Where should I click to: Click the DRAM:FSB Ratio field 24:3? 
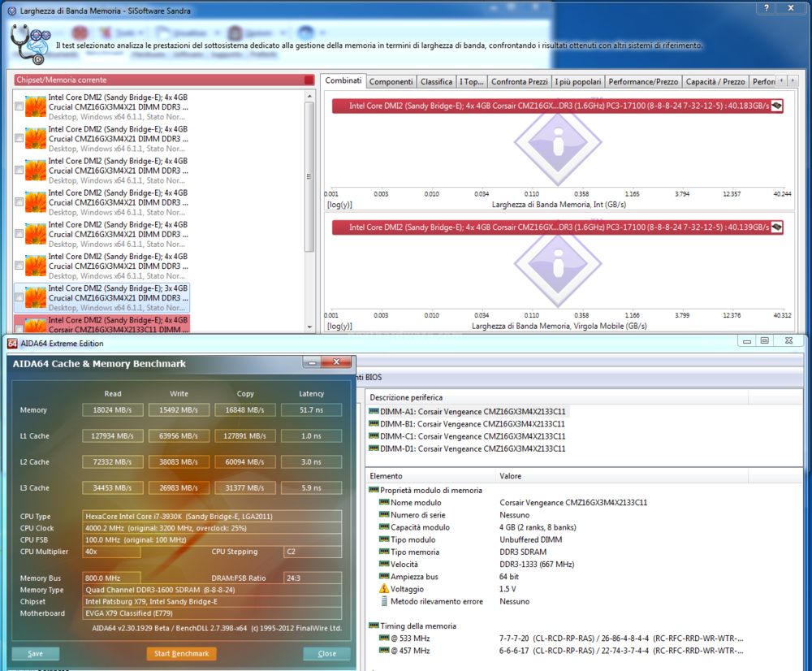pos(313,578)
